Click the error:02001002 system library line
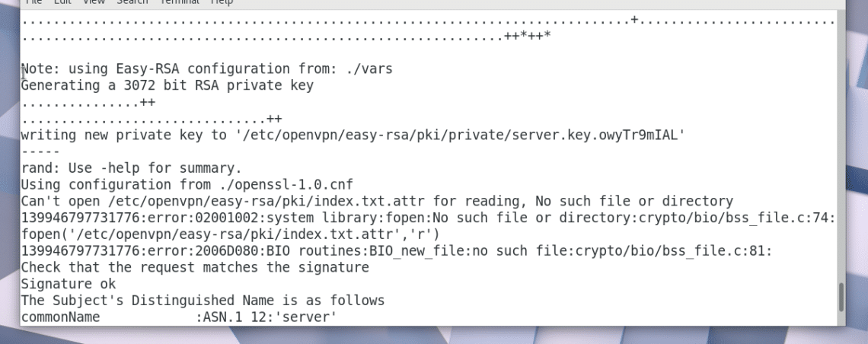Screen dimensions: 868x344 coord(426,218)
